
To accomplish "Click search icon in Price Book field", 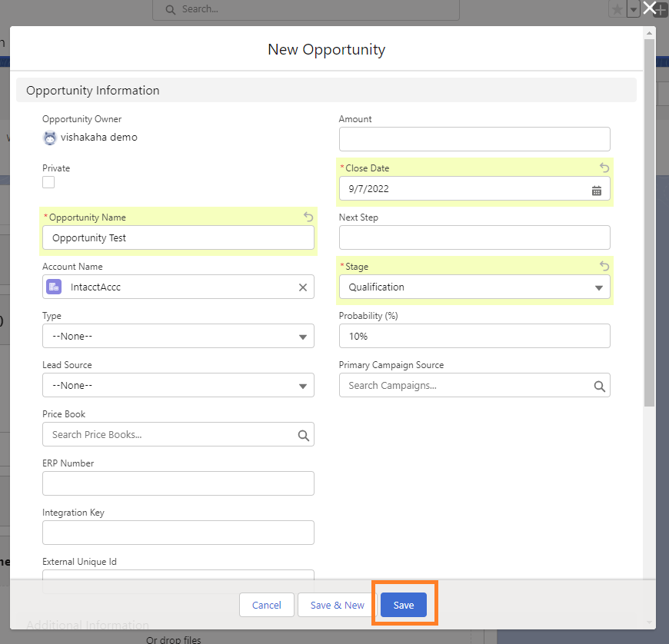I will click(303, 436).
